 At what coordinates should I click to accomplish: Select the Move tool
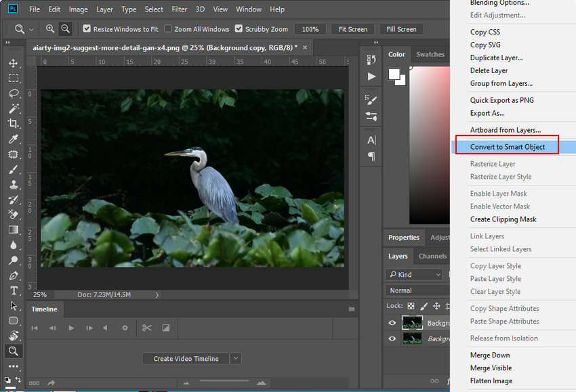pos(14,62)
